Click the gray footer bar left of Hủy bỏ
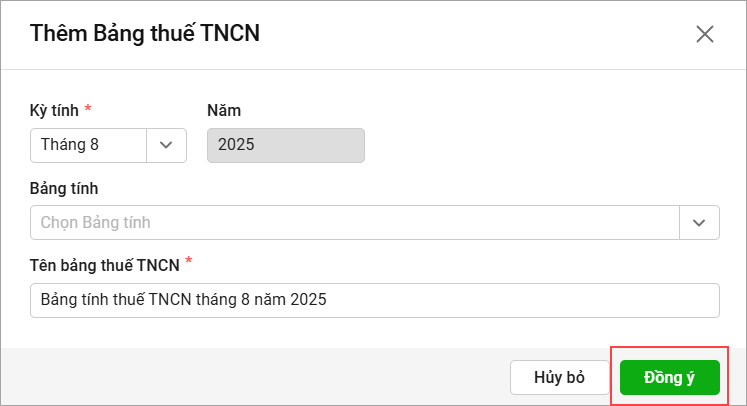This screenshot has width=747, height=406. click(x=250, y=377)
